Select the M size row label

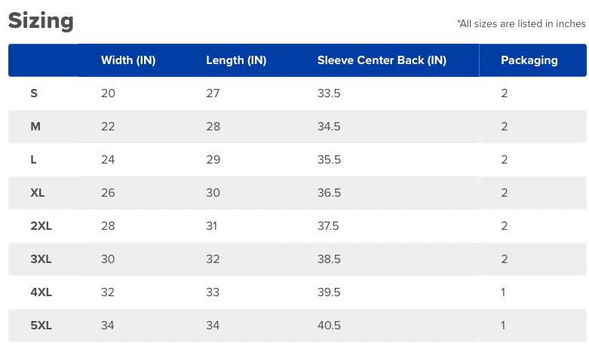pos(35,127)
